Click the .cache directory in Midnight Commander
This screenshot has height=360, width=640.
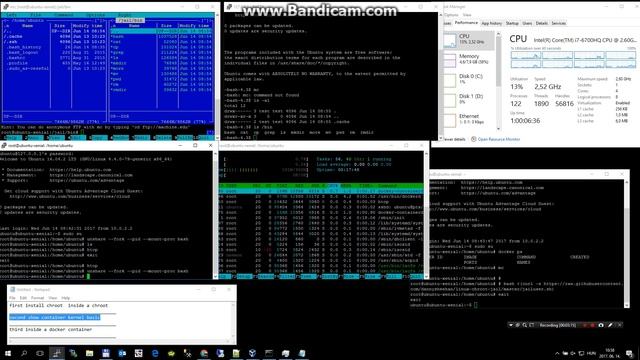(x=13, y=36)
